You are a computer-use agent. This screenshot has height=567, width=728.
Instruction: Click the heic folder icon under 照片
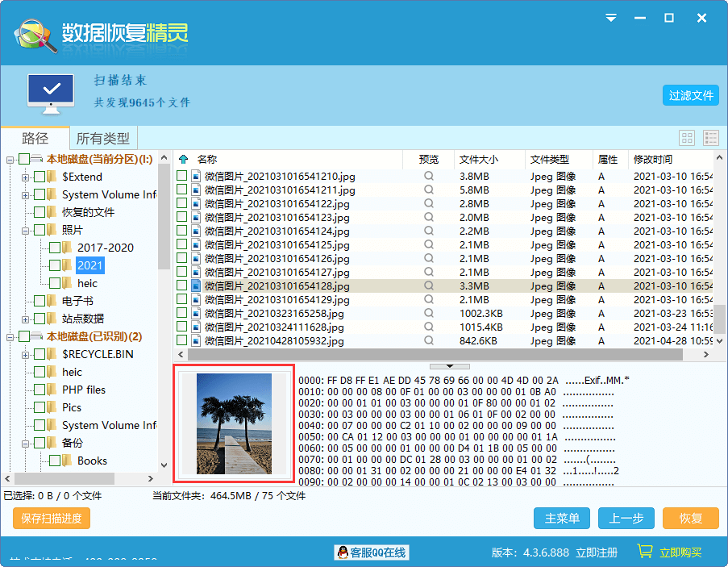67,283
